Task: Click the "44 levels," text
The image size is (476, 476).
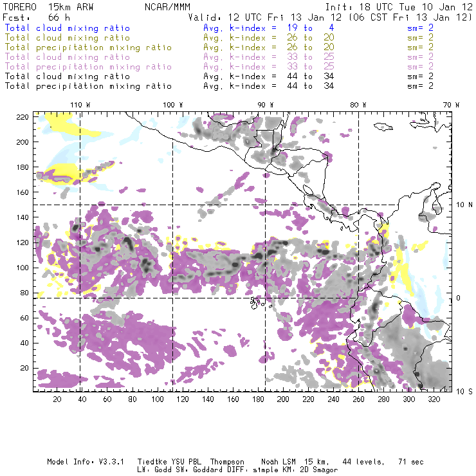Action: [x=363, y=462]
